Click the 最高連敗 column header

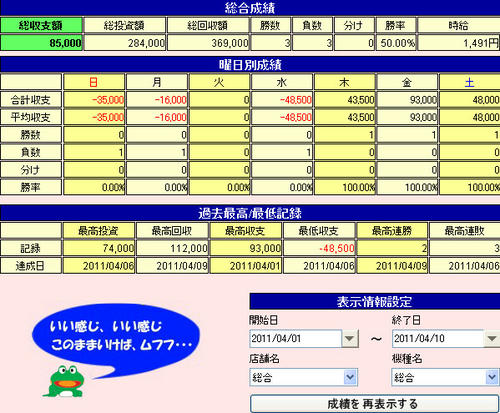pos(465,231)
